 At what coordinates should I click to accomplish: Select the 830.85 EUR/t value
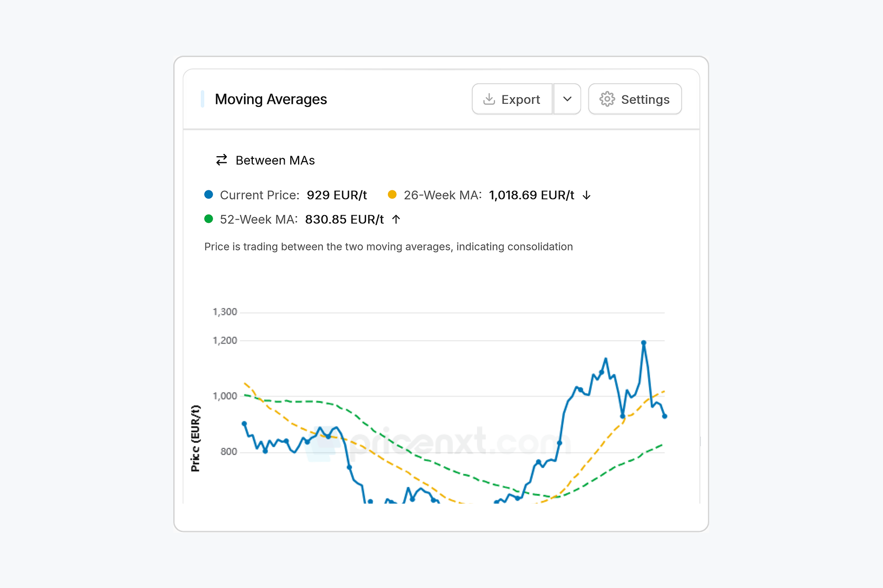click(344, 220)
